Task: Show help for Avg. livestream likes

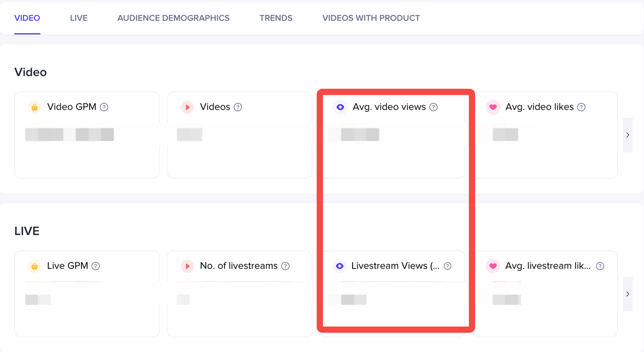Action: (600, 266)
